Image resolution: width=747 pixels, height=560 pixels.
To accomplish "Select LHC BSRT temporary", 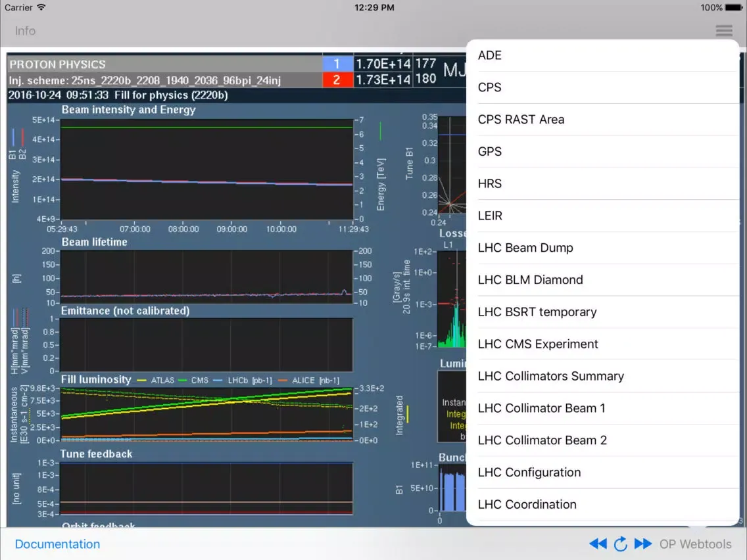I will (602, 312).
